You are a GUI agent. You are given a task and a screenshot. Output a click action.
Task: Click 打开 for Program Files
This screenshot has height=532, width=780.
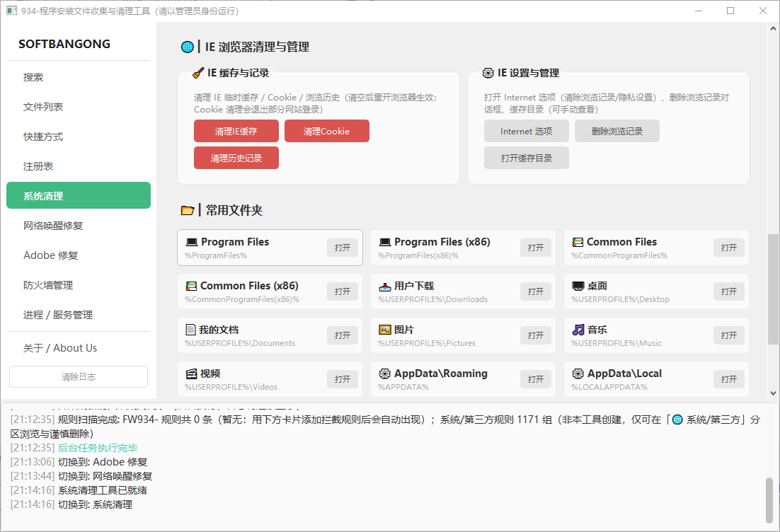coord(343,248)
